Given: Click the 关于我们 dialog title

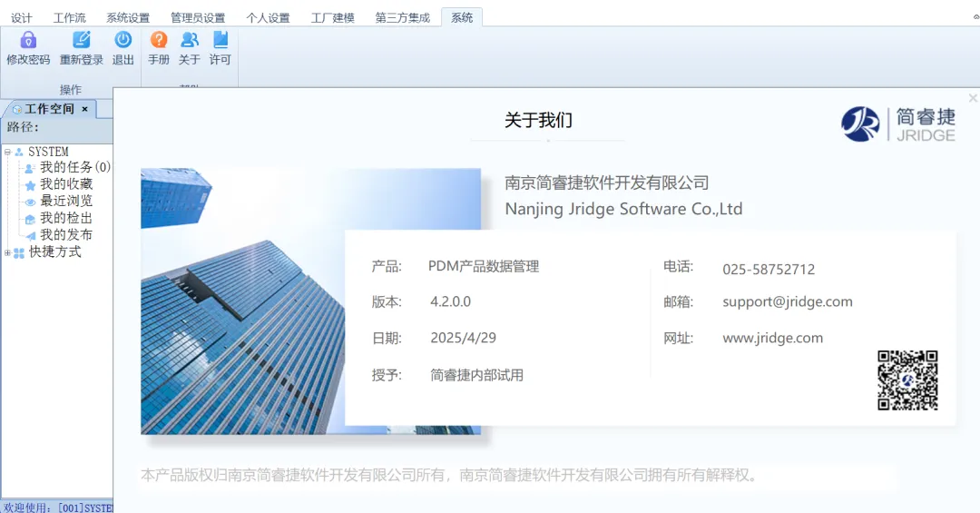Looking at the screenshot, I should (x=538, y=120).
